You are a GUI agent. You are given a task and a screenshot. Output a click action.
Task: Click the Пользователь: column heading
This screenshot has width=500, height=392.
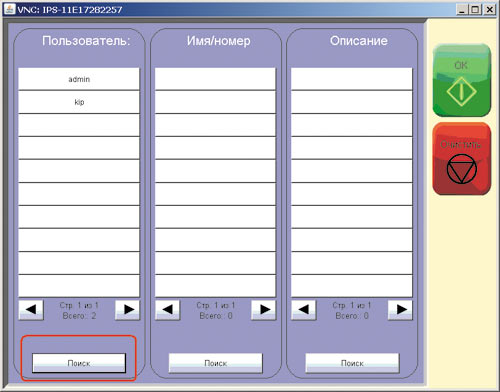tap(86, 41)
